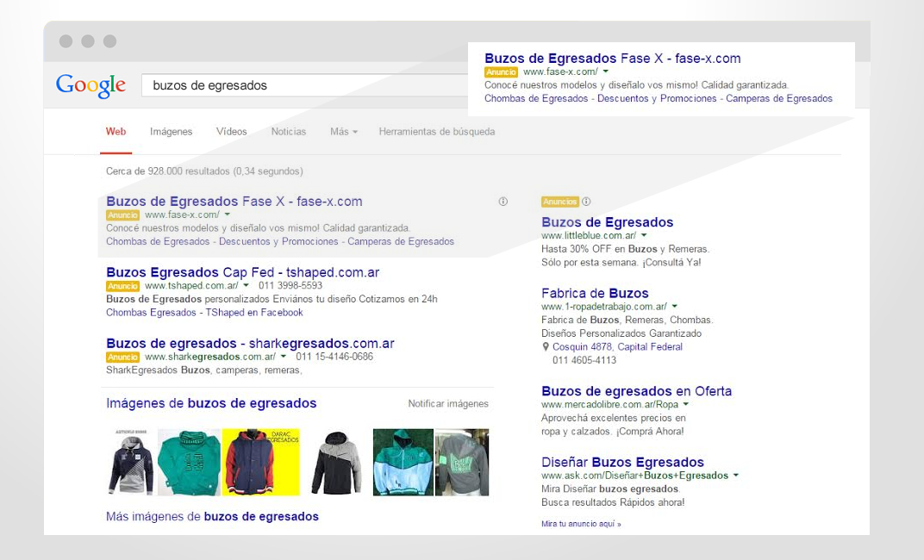
Task: Click the text SharkEgresados Buzos, camperas, remeras
Action: pos(204,370)
